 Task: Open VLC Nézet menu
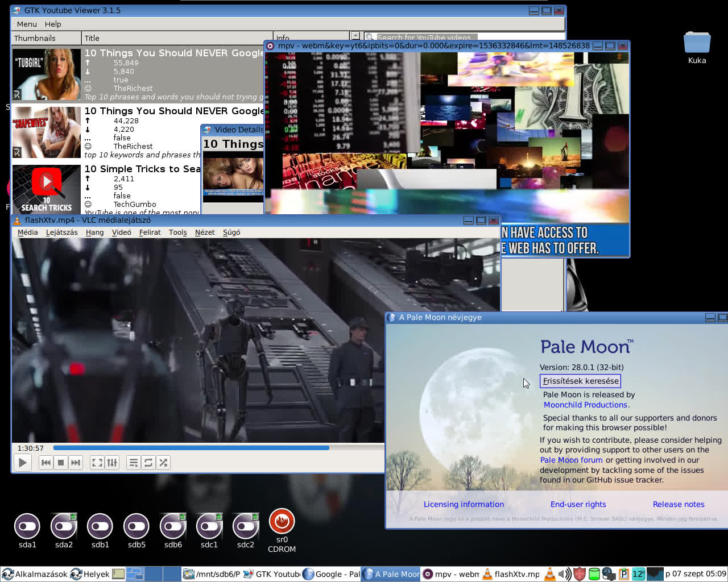[205, 232]
